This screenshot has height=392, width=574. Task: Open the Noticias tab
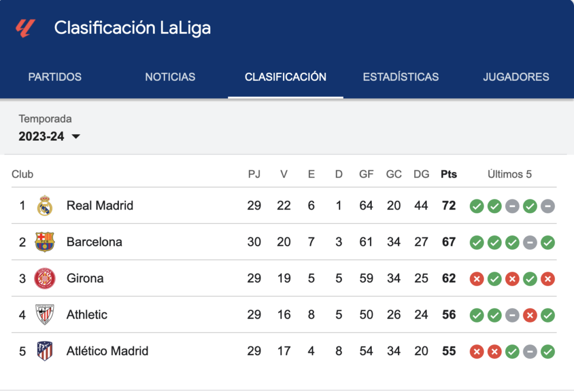170,77
